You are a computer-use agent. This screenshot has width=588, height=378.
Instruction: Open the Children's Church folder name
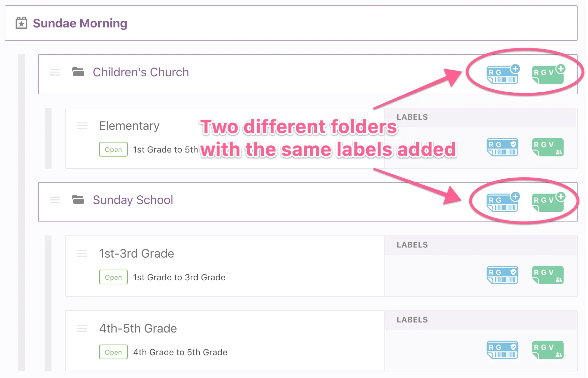click(141, 72)
